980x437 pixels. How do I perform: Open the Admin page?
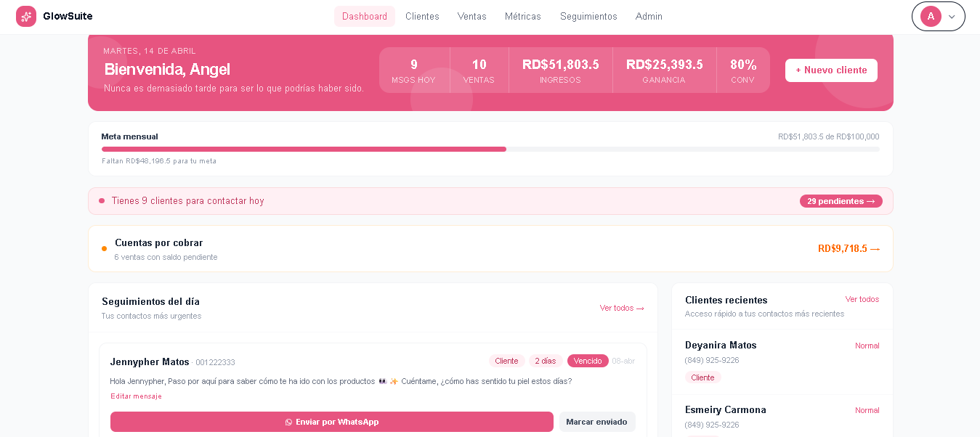click(648, 16)
